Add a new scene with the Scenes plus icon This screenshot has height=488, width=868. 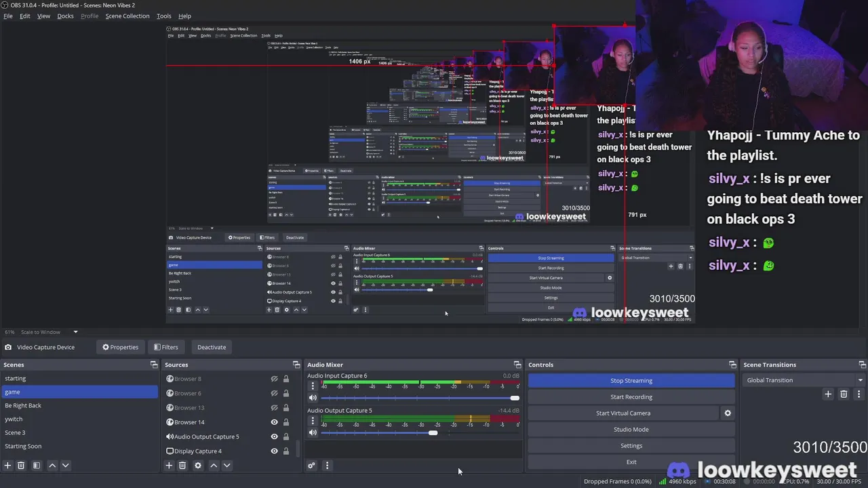[x=7, y=466]
